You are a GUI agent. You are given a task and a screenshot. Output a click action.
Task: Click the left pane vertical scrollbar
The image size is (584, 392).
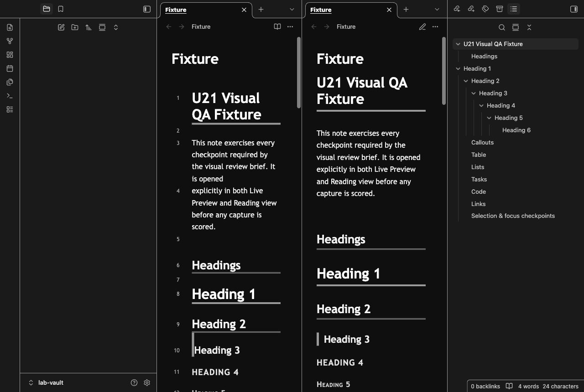[299, 73]
